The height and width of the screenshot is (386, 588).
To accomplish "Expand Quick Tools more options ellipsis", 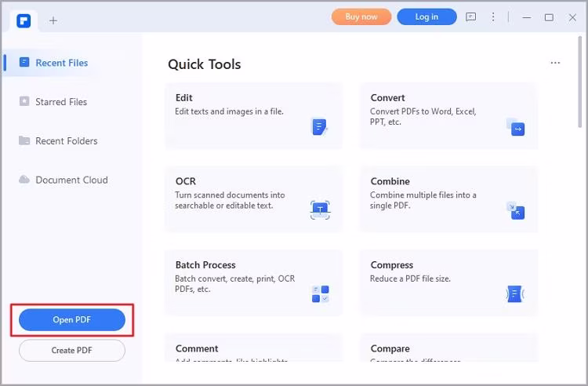I will tap(555, 64).
